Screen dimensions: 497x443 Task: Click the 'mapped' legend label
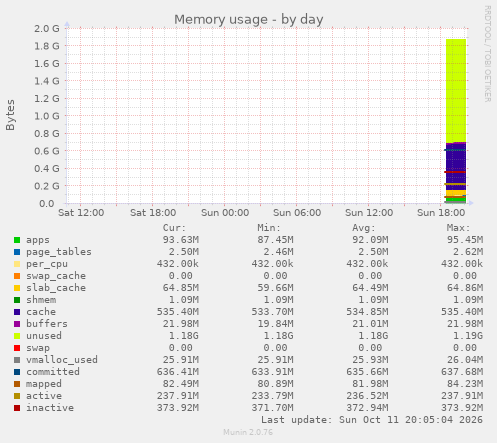pos(44,384)
